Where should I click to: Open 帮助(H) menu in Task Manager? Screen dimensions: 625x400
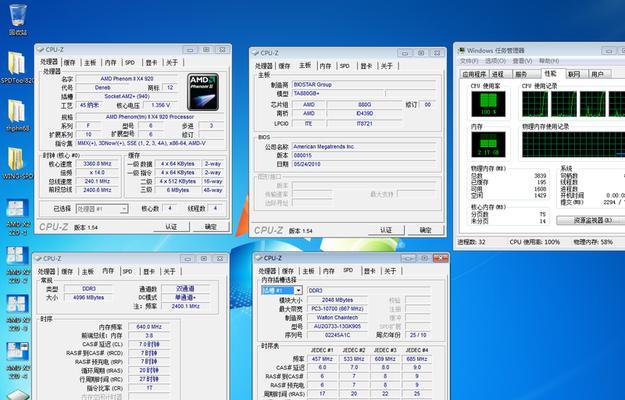click(549, 61)
